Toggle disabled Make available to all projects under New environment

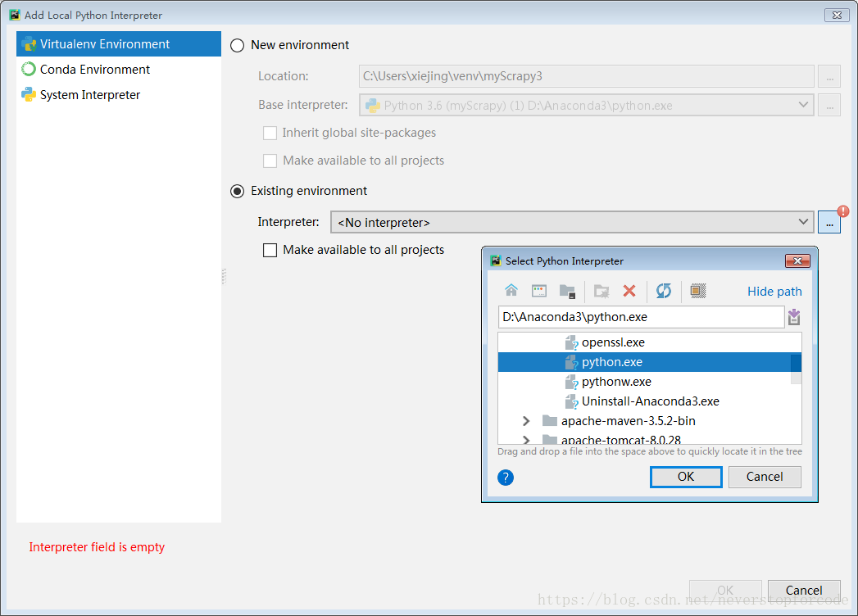point(270,161)
